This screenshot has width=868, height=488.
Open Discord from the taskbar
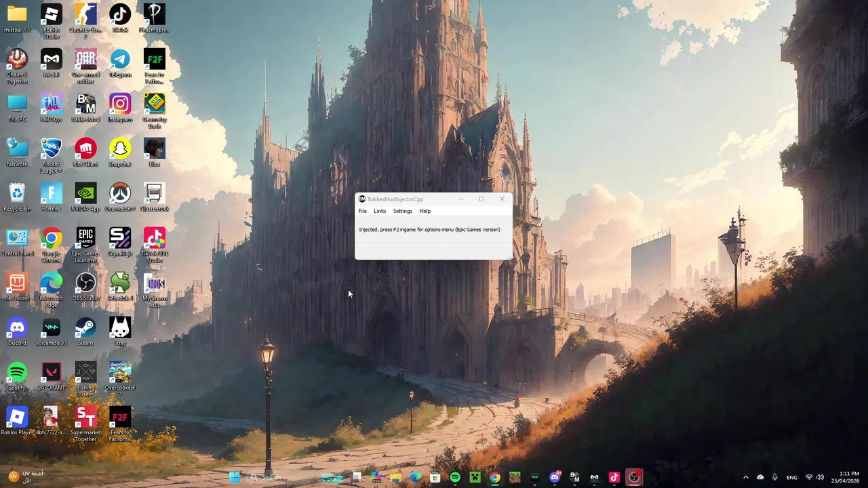coord(555,477)
